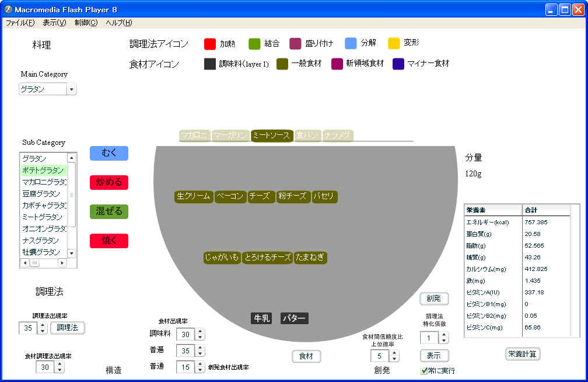Select the じゃがいも ingredient icon
Viewport: 588px width, 382px height.
click(x=222, y=258)
